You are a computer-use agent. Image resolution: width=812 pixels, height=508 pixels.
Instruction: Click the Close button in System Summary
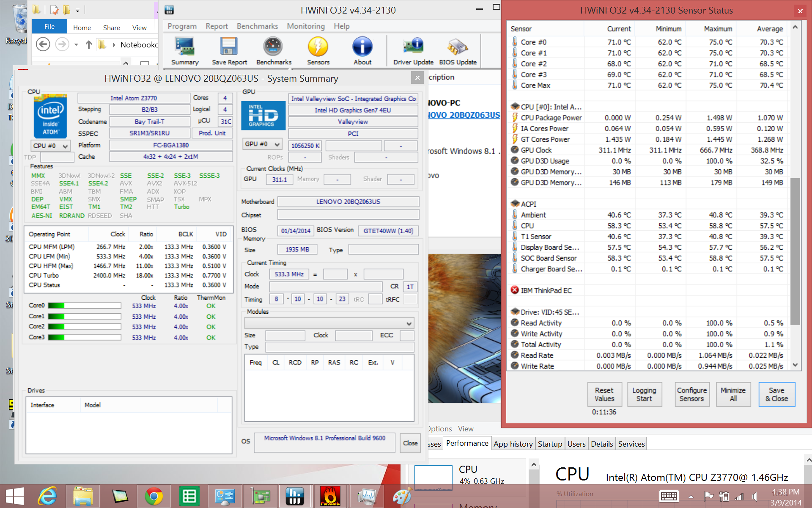(410, 443)
